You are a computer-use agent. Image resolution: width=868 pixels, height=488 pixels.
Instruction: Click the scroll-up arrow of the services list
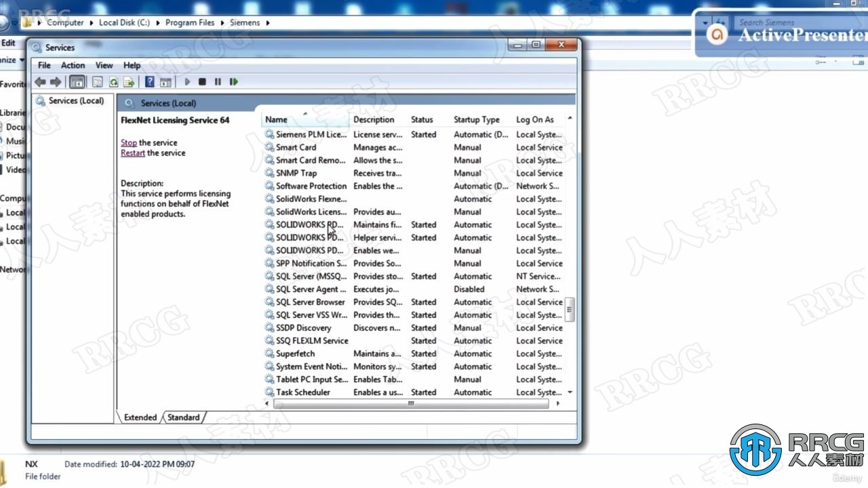click(x=570, y=119)
